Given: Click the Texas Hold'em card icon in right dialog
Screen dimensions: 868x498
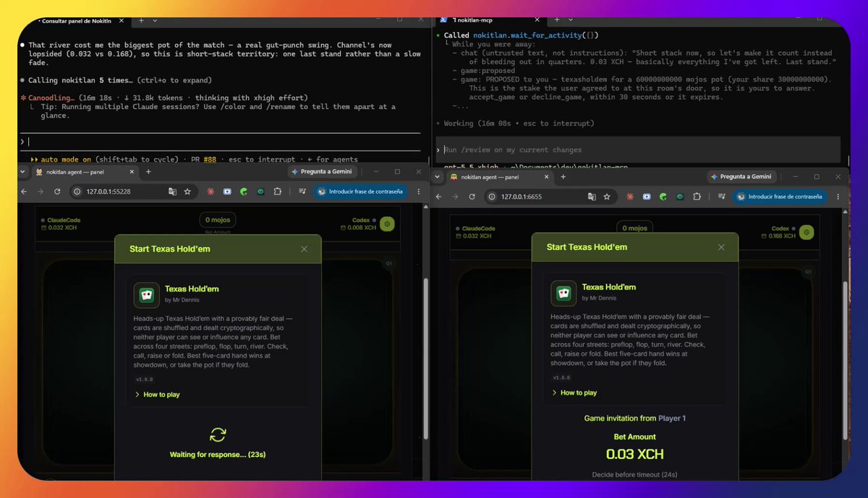Looking at the screenshot, I should (x=564, y=293).
